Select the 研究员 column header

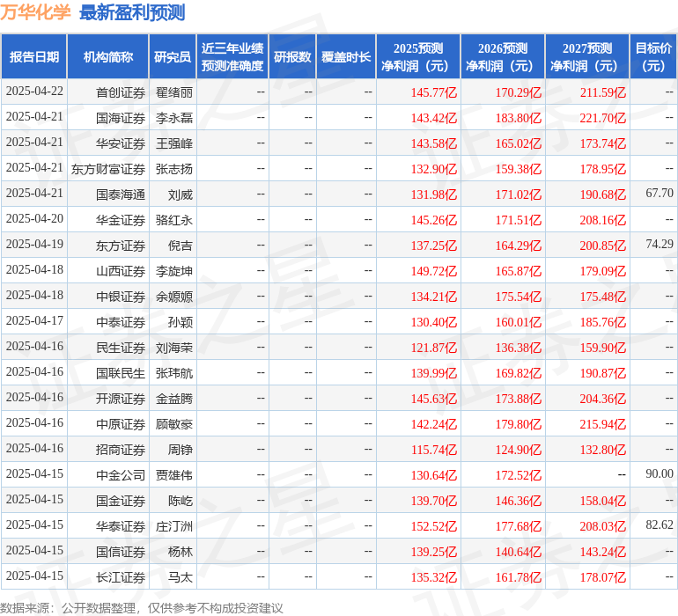point(172,57)
